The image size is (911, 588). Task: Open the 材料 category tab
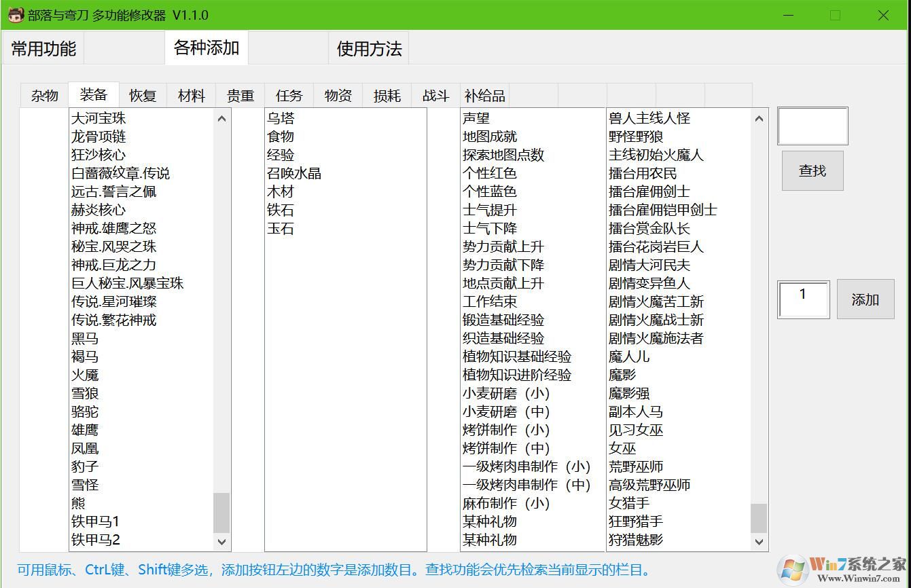tap(191, 95)
